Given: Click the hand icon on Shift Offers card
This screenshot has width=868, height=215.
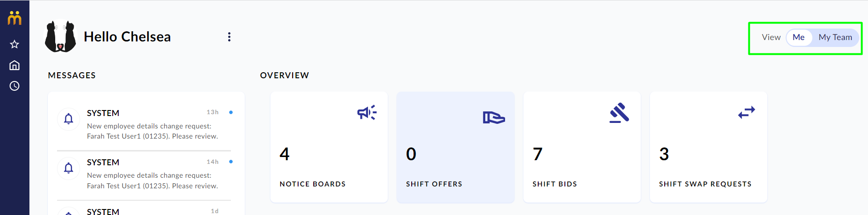Looking at the screenshot, I should [494, 117].
